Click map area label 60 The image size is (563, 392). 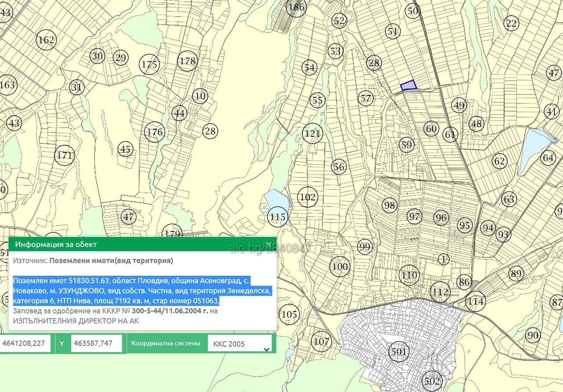click(x=431, y=129)
